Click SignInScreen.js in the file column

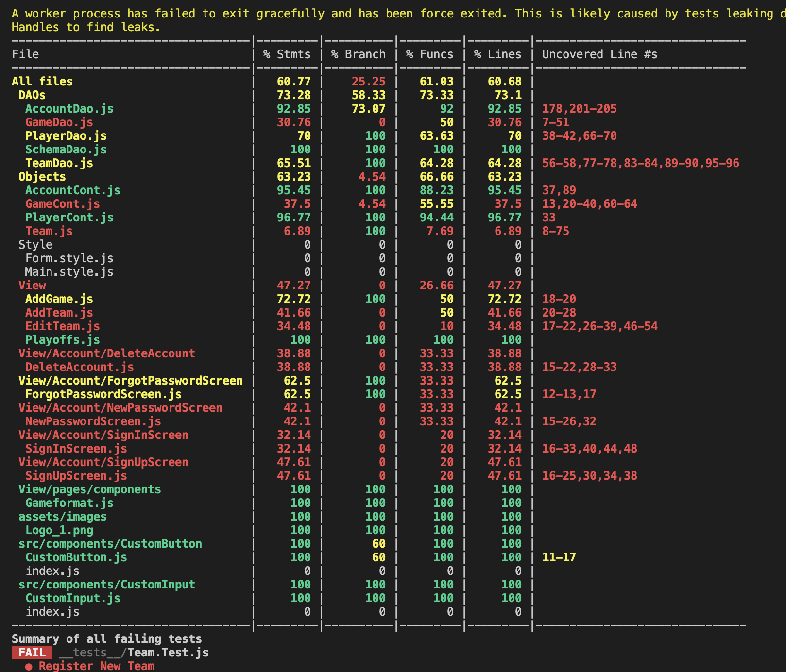click(x=76, y=449)
